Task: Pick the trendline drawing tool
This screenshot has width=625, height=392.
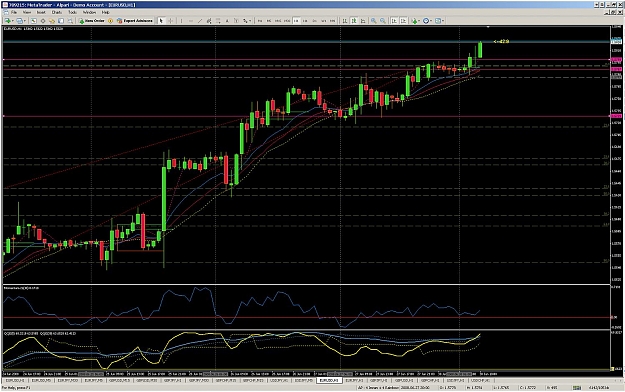Action: (200, 21)
